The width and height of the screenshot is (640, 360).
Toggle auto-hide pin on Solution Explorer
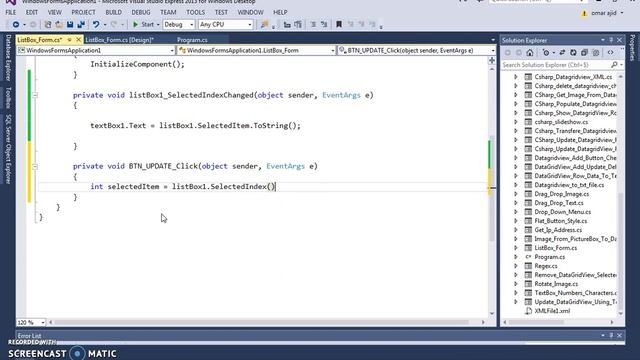point(611,40)
